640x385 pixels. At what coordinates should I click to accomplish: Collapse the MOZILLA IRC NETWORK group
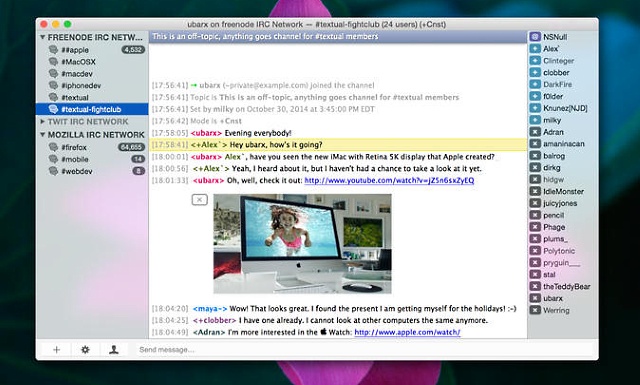tap(42, 134)
